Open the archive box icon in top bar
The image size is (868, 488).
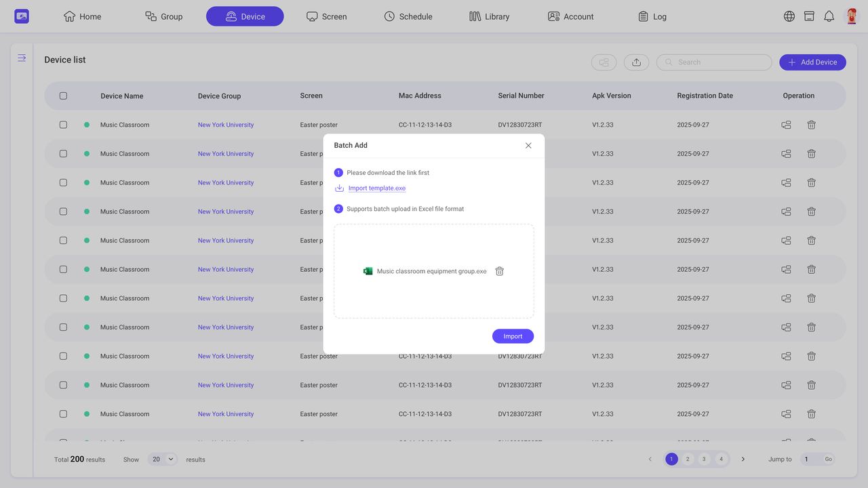(809, 16)
